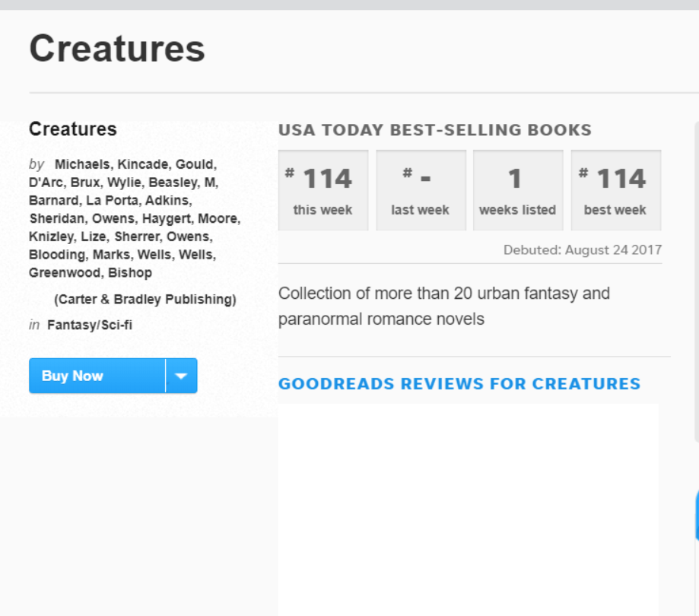Select the "weeks listed" stat box

(x=518, y=190)
